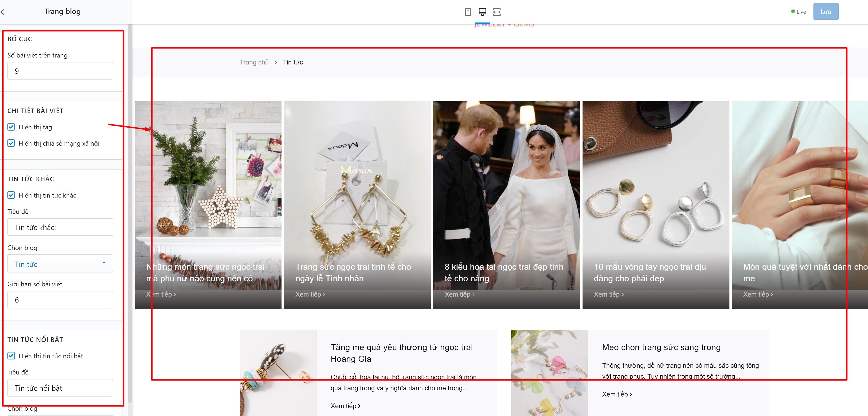The image size is (868, 416).
Task: Uncheck Hiển thị tin tức nổi bật
Action: tap(11, 356)
